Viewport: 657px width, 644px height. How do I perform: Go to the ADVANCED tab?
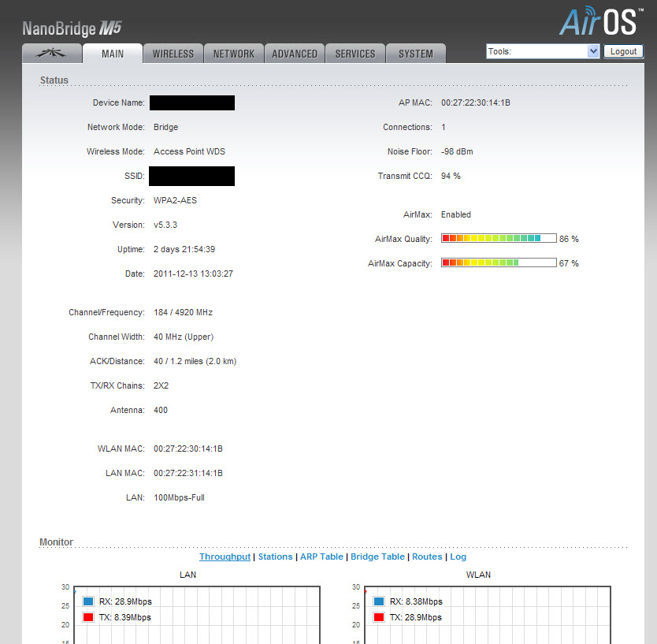(x=295, y=54)
